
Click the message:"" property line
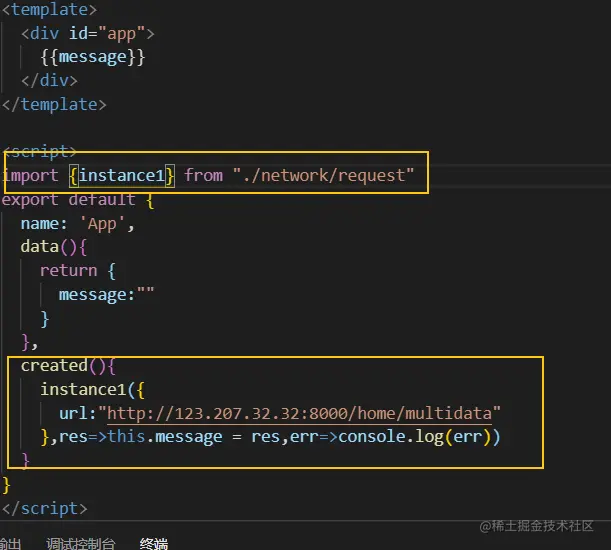point(106,295)
